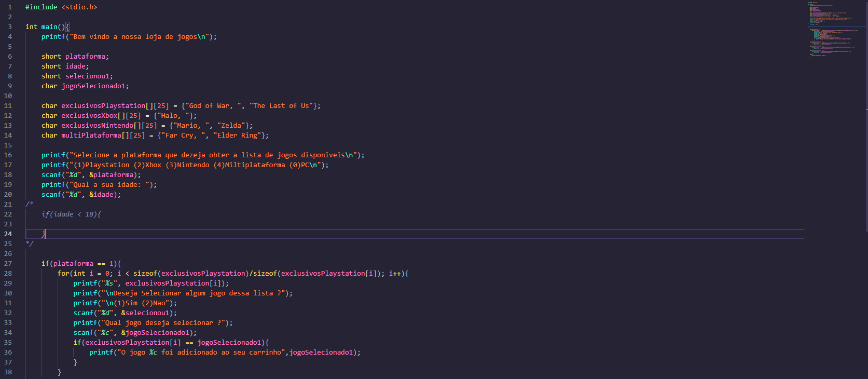Image resolution: width=868 pixels, height=379 pixels.
Task: Click the "Elder Ring" string literal
Action: (237, 136)
